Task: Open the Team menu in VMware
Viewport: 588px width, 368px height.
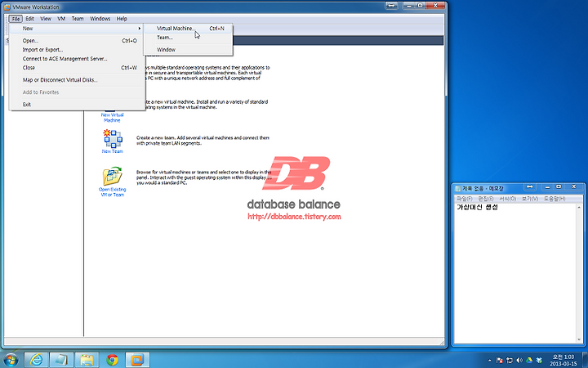Action: (x=78, y=19)
